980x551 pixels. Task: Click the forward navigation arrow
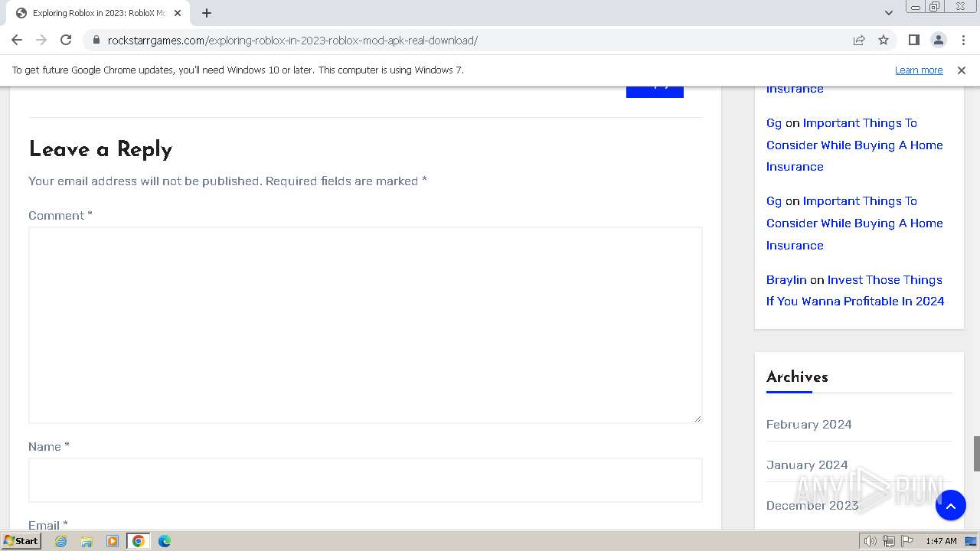pos(41,40)
